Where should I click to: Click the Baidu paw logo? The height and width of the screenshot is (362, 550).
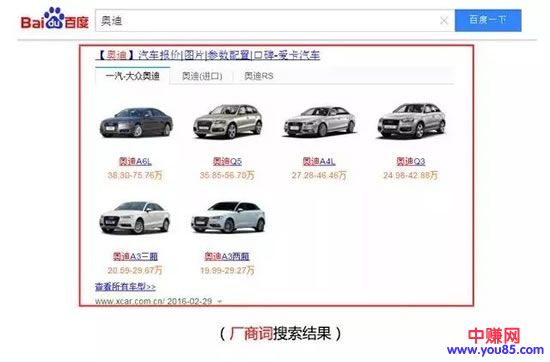(55, 18)
